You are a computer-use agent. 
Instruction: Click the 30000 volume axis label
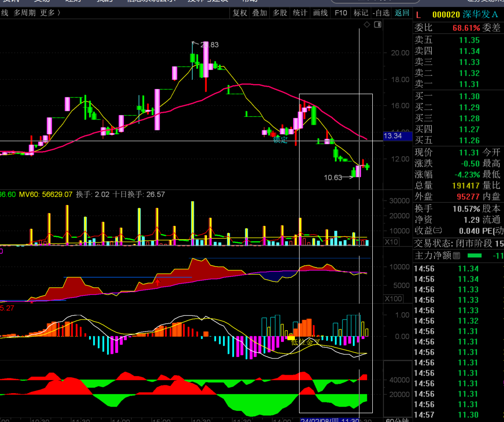(x=399, y=201)
